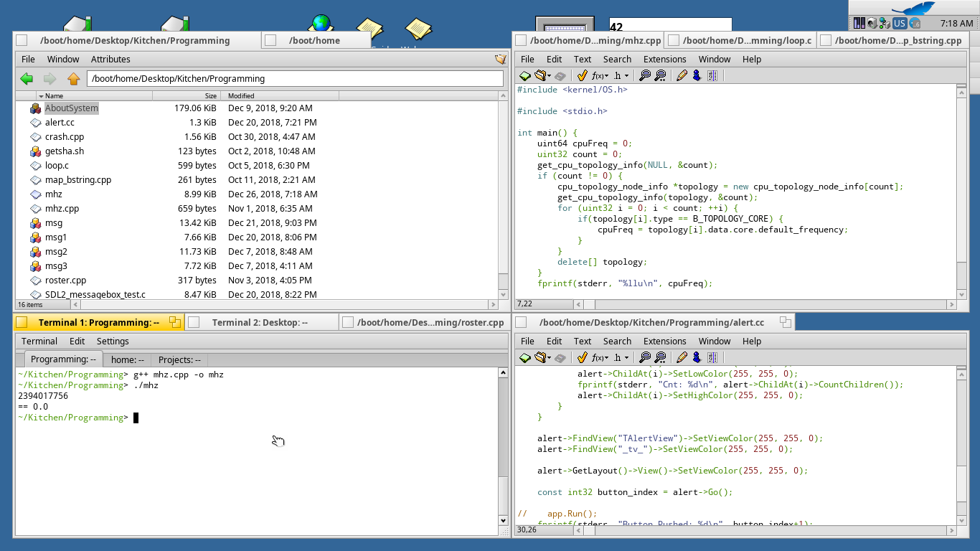This screenshot has width=980, height=551.
Task: Click the Tracker path input field
Action: click(294, 79)
